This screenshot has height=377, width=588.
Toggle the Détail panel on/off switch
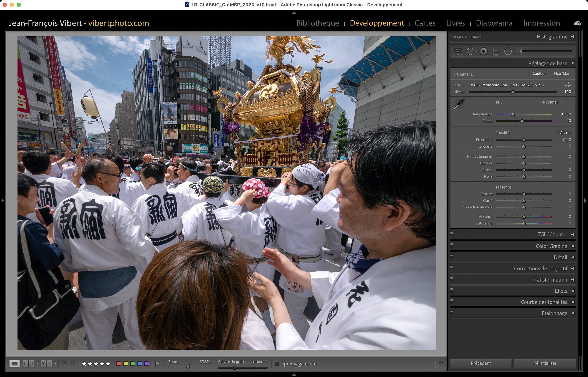point(452,257)
